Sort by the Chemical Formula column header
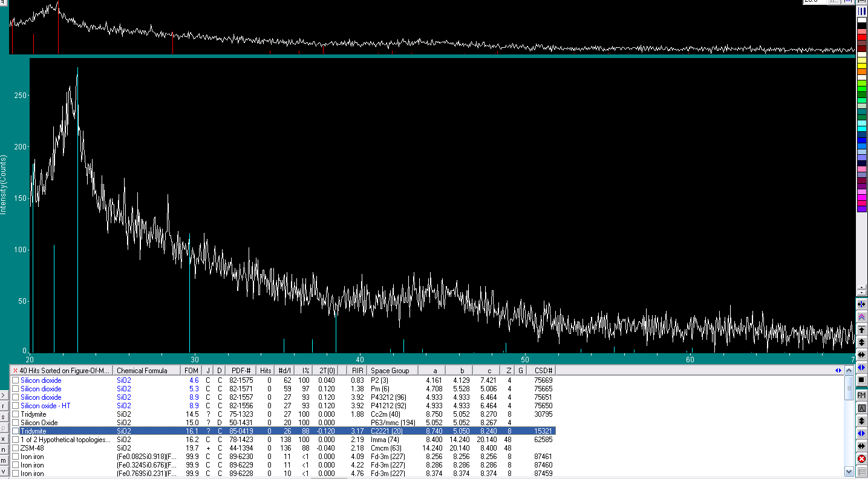This screenshot has width=868, height=479. pos(147,370)
